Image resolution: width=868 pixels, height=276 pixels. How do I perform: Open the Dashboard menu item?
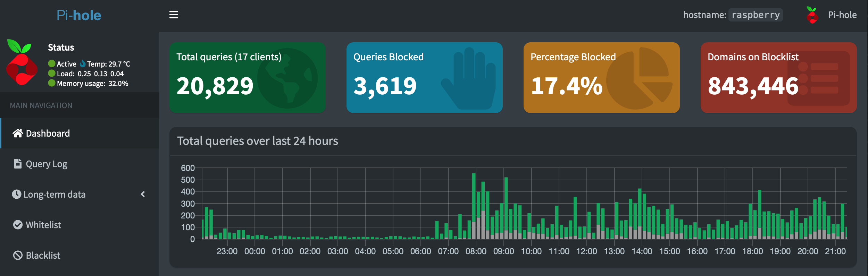click(80, 133)
